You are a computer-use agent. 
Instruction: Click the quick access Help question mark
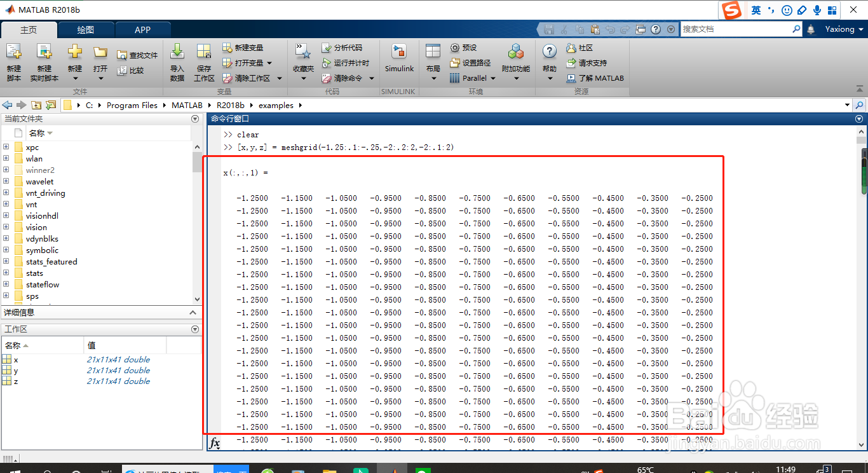pyautogui.click(x=655, y=29)
